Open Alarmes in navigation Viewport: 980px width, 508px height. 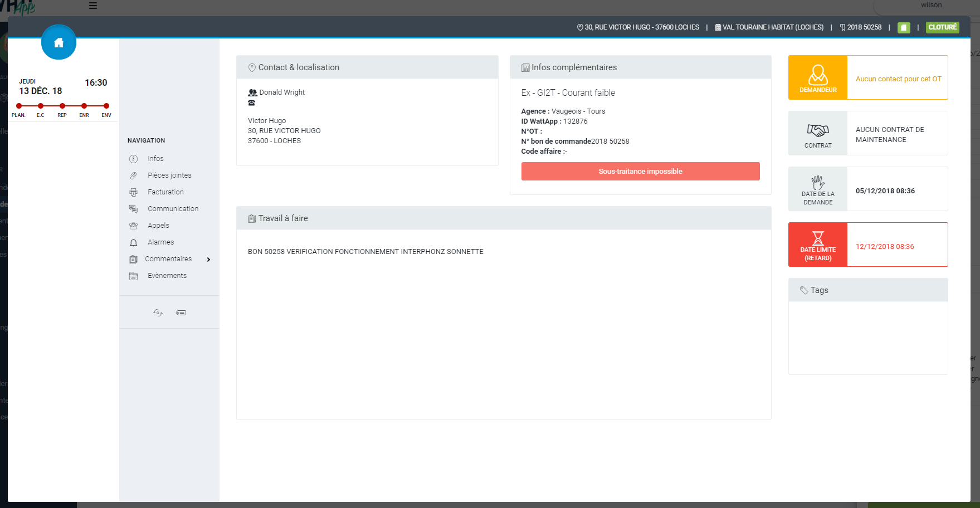click(160, 242)
